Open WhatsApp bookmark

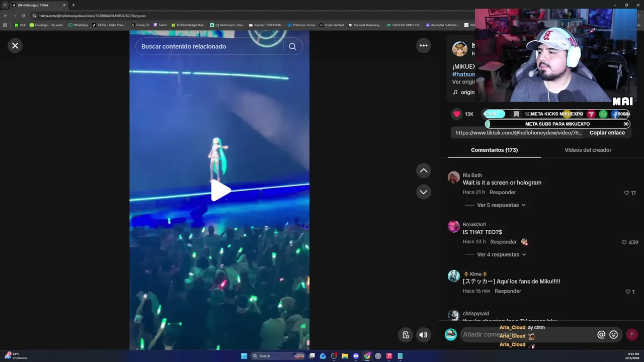[x=78, y=25]
